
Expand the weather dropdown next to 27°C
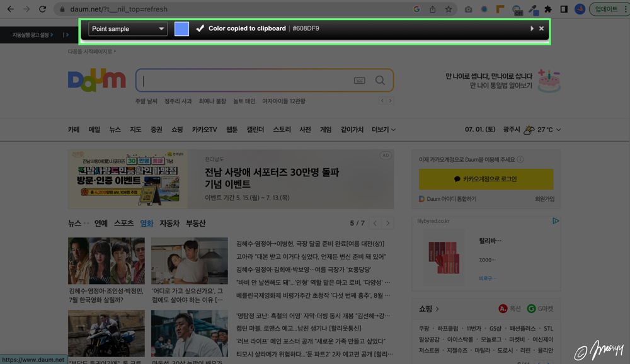(558, 130)
